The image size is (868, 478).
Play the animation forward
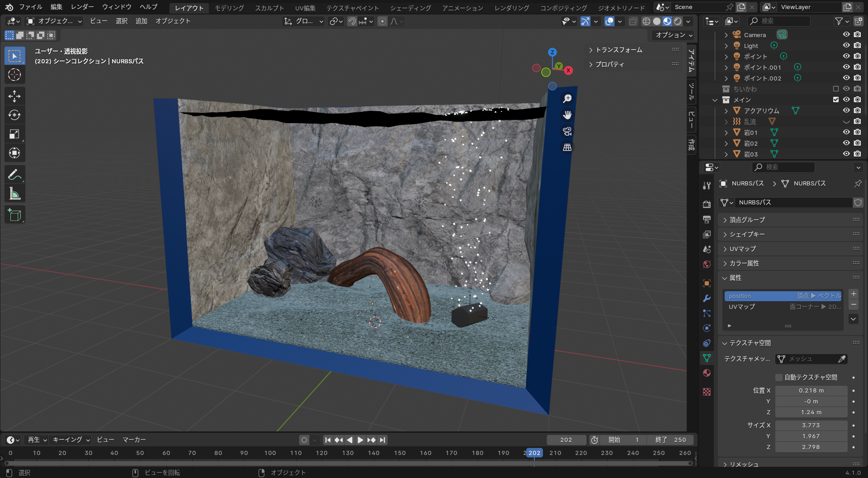point(360,440)
